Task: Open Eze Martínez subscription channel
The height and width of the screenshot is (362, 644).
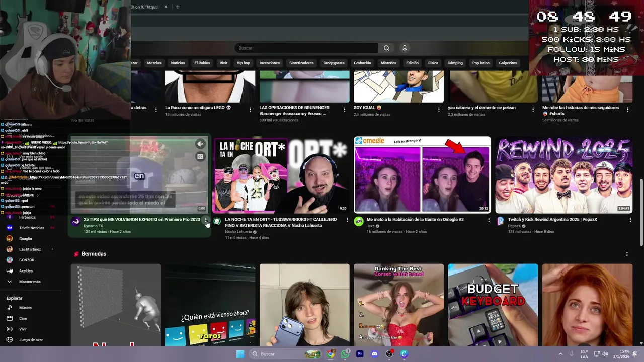Action: click(30, 249)
